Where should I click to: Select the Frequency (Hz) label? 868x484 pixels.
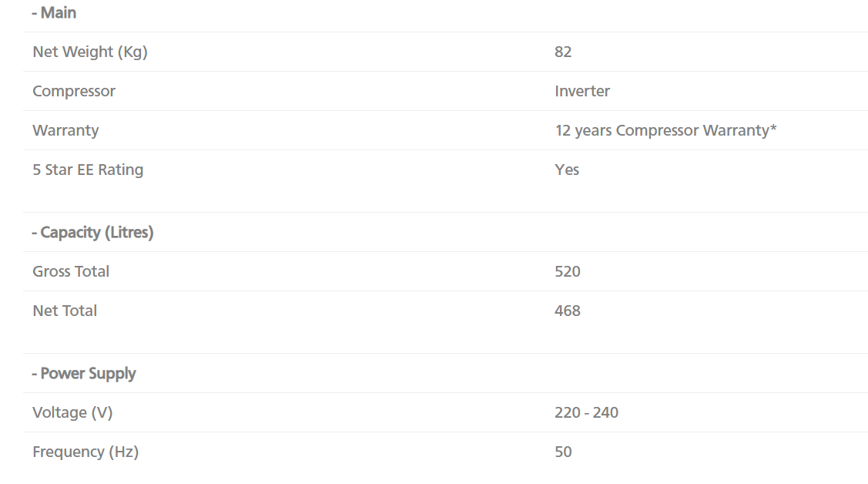(x=85, y=452)
